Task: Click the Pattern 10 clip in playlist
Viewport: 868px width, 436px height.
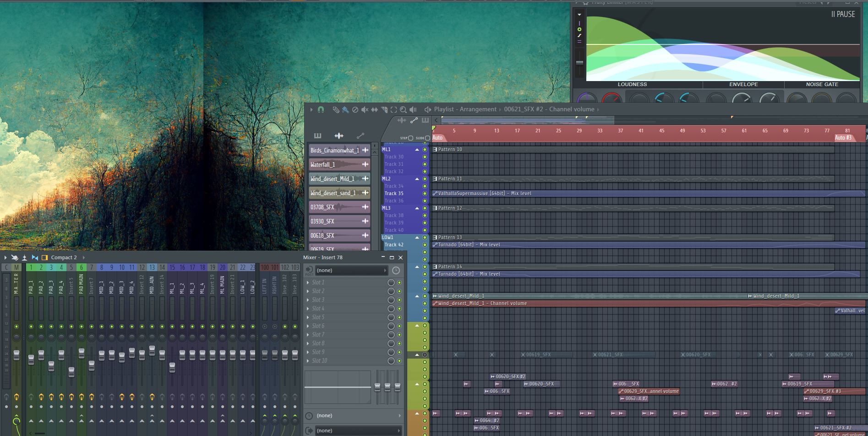Action: pyautogui.click(x=633, y=150)
